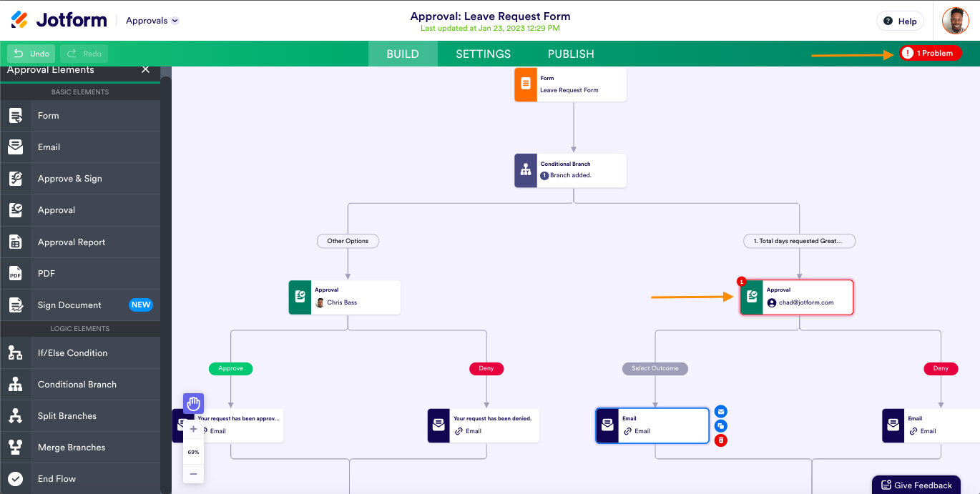
Task: Click the Undo button
Action: [32, 54]
